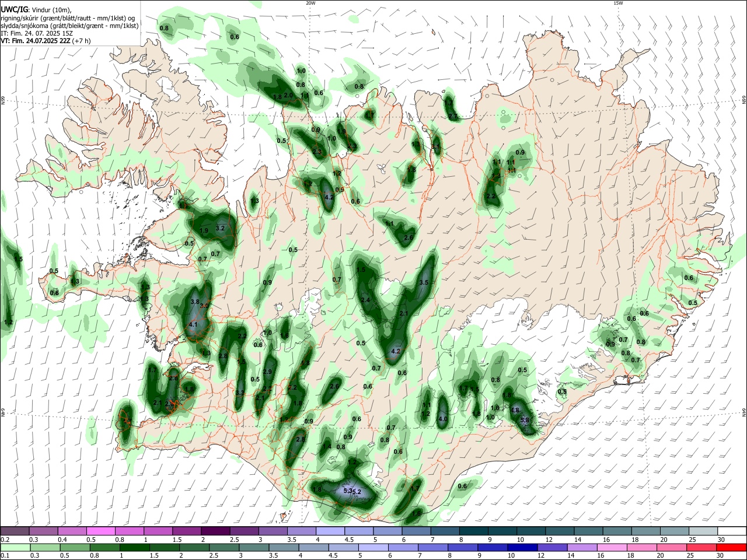Click the 2.4 precipitation value on the map

pos(366,300)
